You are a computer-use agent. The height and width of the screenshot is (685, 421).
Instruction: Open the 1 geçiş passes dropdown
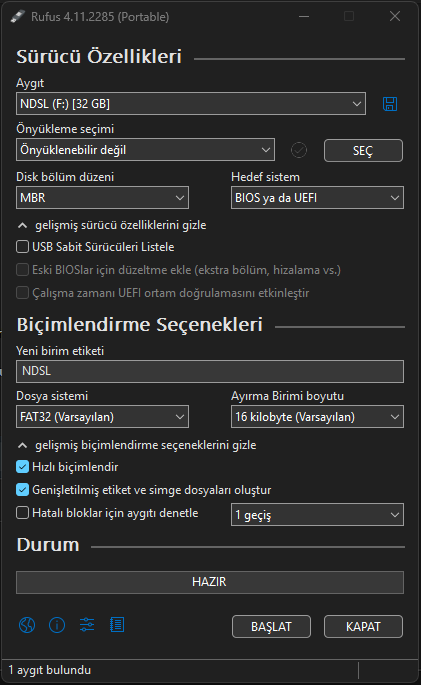point(317,515)
